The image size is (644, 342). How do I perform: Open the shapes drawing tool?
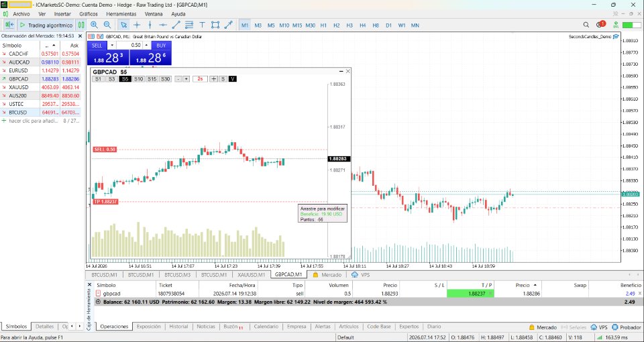click(215, 25)
